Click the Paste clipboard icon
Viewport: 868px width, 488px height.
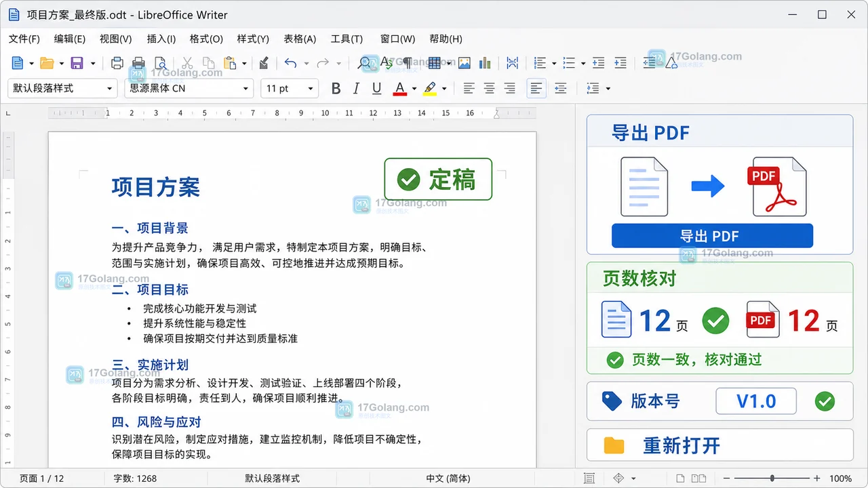pyautogui.click(x=230, y=63)
